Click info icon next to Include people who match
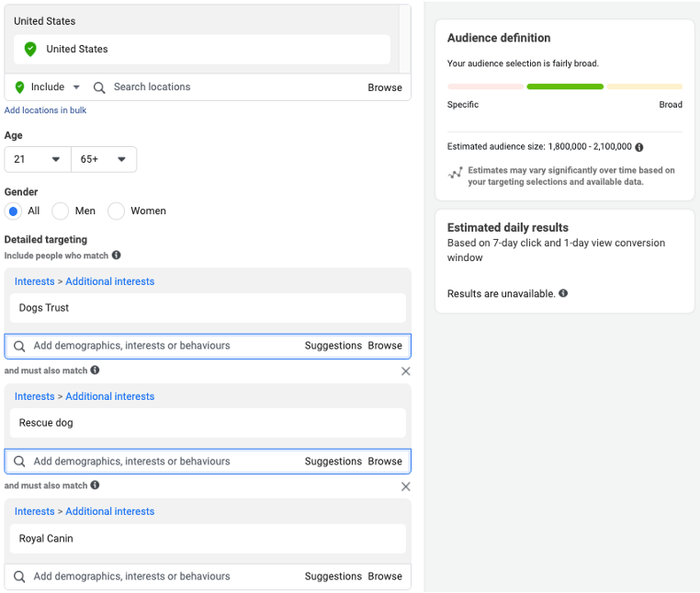700x593 pixels. 117,256
